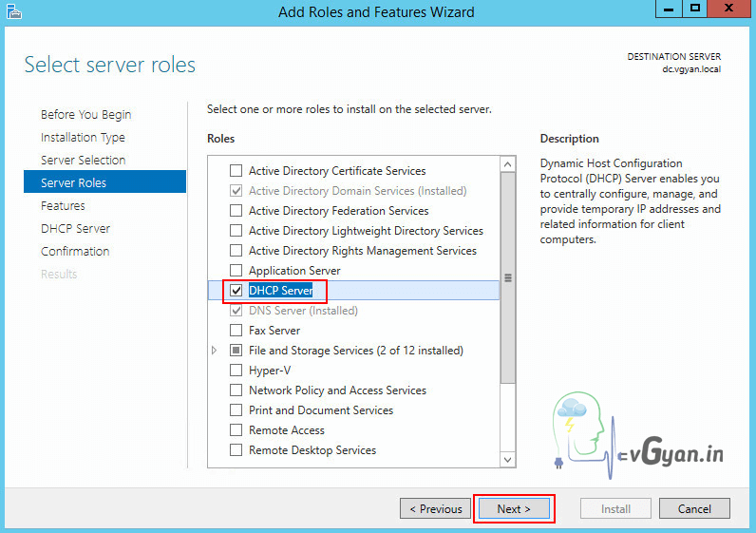756x533 pixels.
Task: Go back with the Previous button
Action: coord(436,509)
